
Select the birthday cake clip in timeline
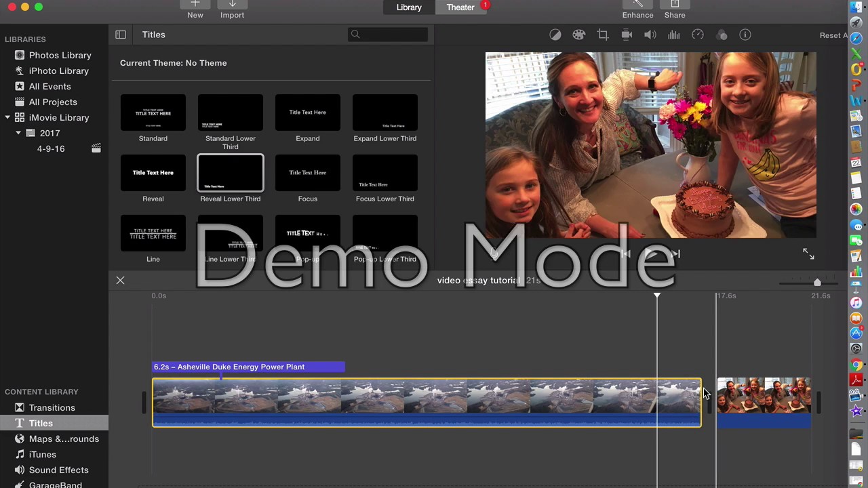click(x=764, y=403)
